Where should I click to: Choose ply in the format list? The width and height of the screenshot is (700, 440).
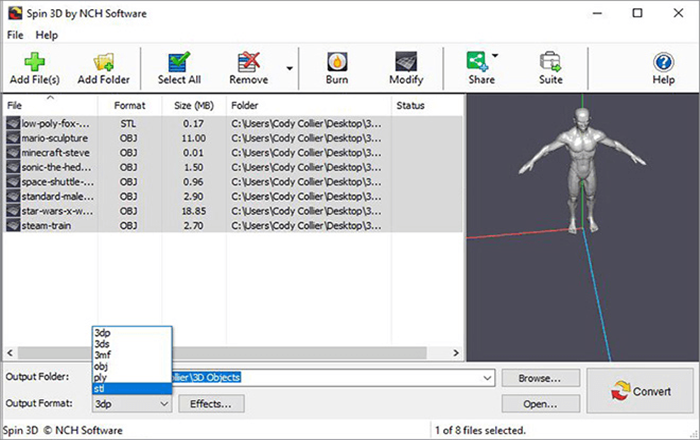click(x=132, y=378)
